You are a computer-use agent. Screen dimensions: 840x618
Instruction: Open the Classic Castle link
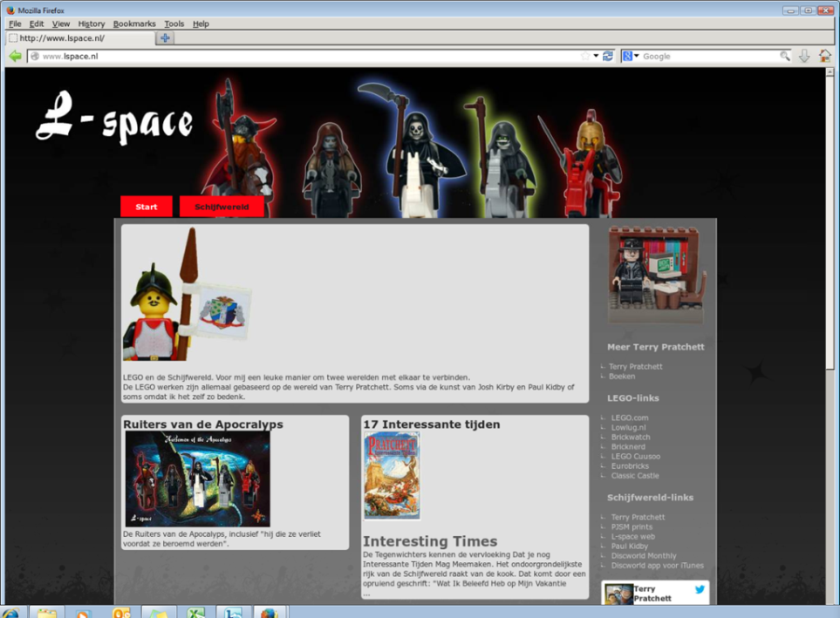(x=635, y=476)
